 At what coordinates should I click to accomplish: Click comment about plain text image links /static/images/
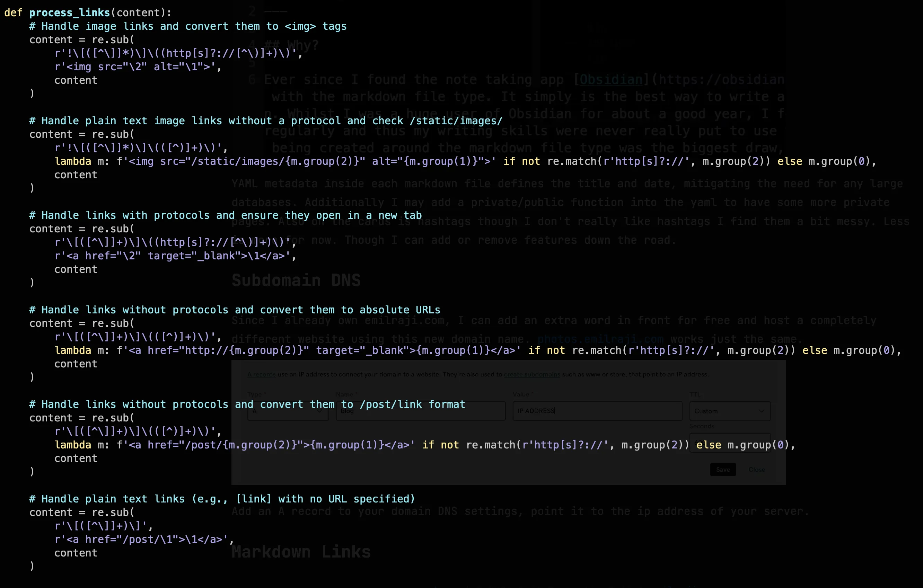(266, 121)
